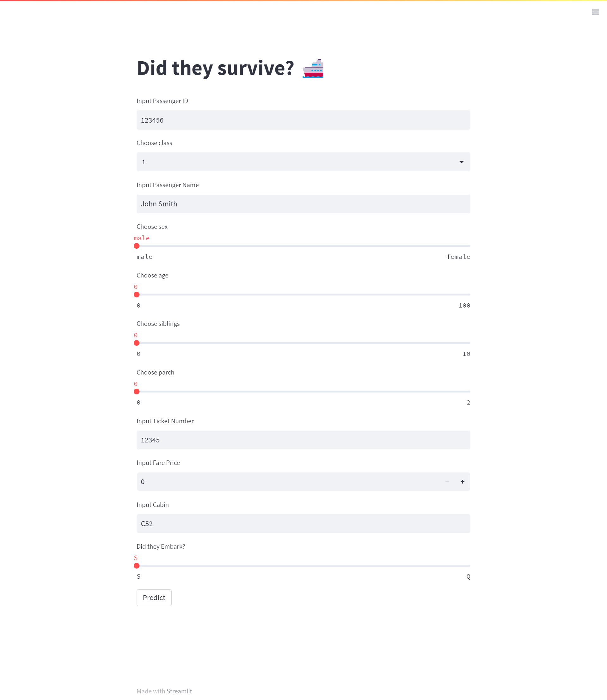Click the Input Fare Price value field
This screenshot has width=607, height=700.
point(288,481)
